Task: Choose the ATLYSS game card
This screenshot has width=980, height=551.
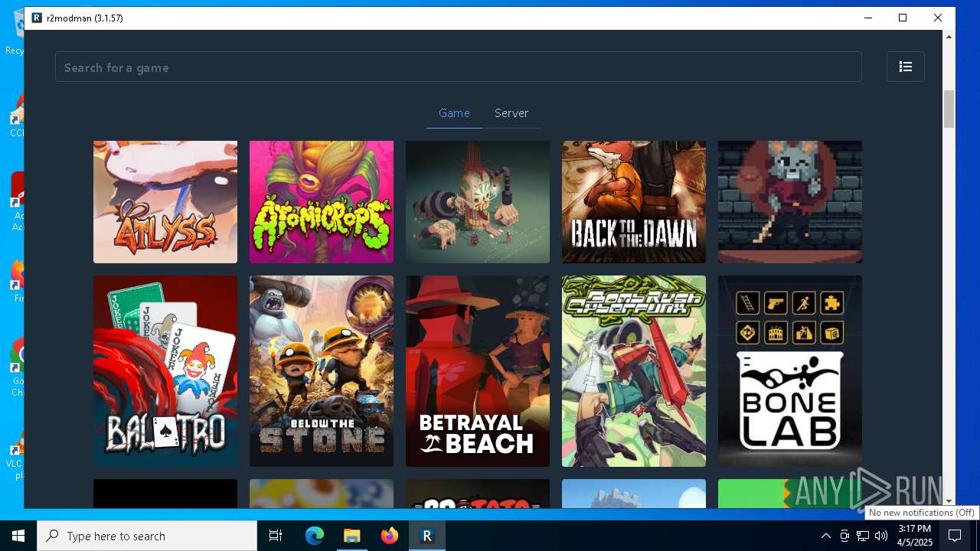Action: pyautogui.click(x=165, y=202)
